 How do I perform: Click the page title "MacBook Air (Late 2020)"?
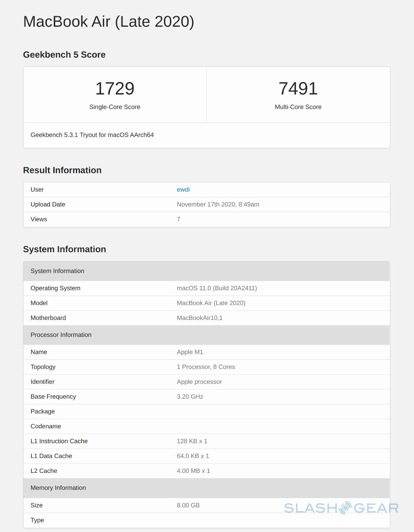(109, 22)
